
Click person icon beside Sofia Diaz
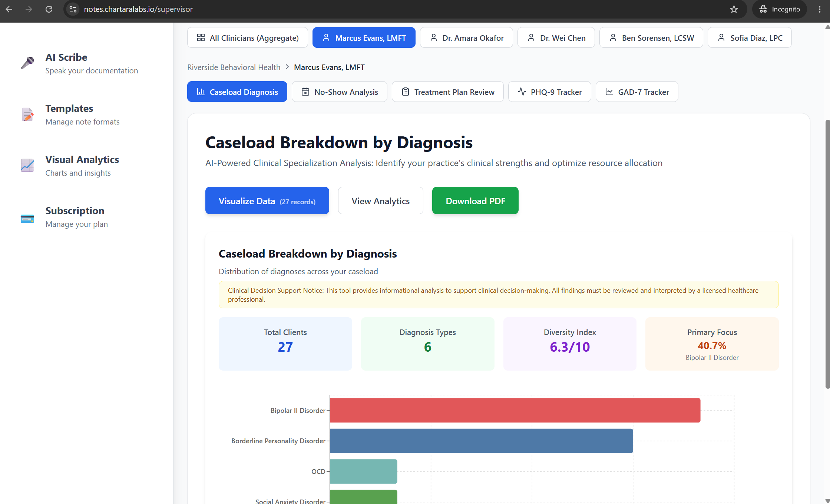721,37
